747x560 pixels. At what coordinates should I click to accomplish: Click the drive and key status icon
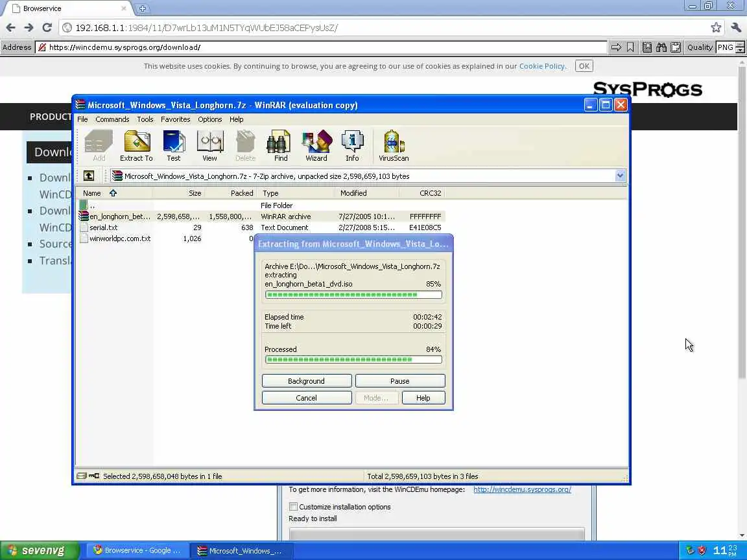(88, 476)
